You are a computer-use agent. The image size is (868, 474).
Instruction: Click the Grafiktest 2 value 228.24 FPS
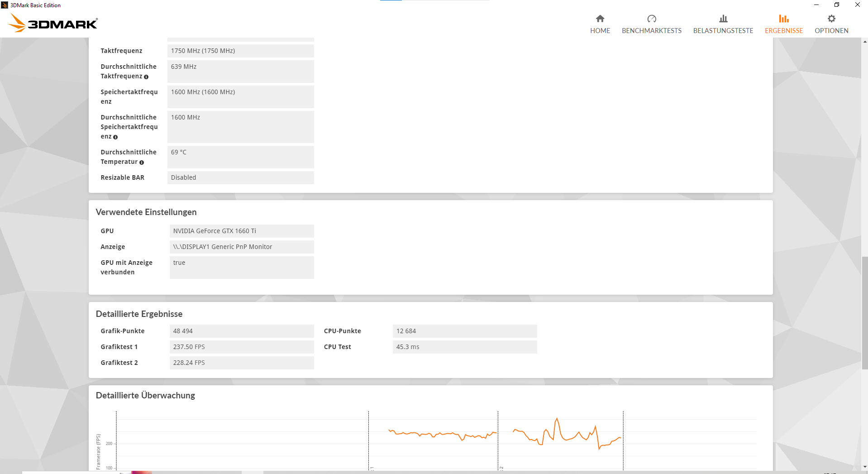242,363
